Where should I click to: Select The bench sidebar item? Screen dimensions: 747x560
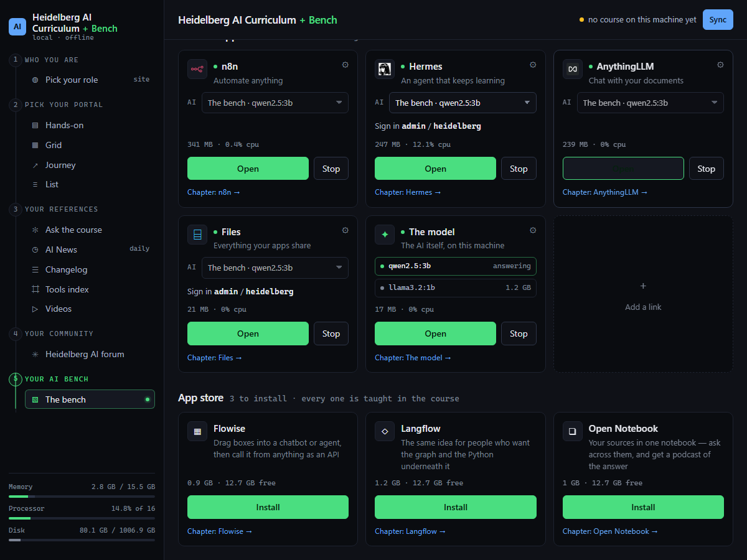point(90,399)
